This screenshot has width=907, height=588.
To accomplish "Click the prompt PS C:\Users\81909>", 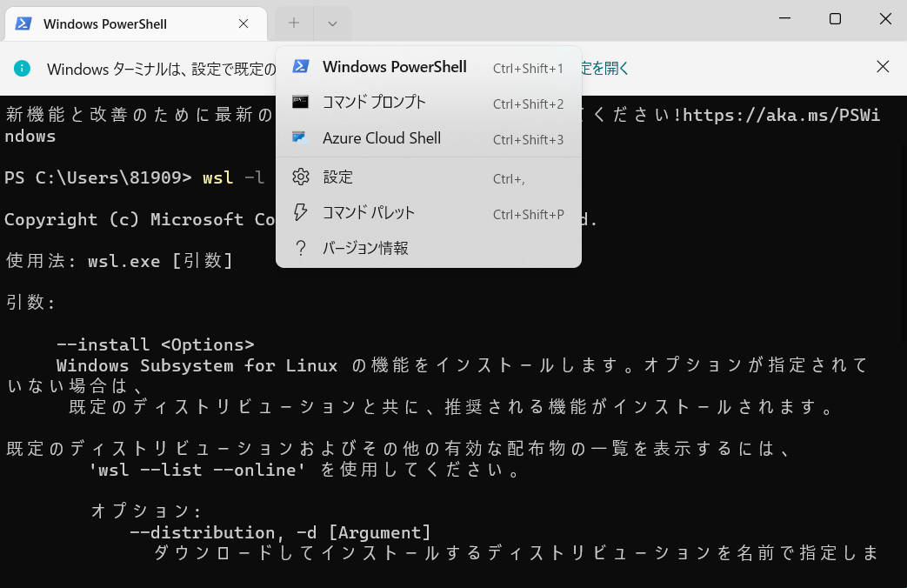I will coord(97,177).
